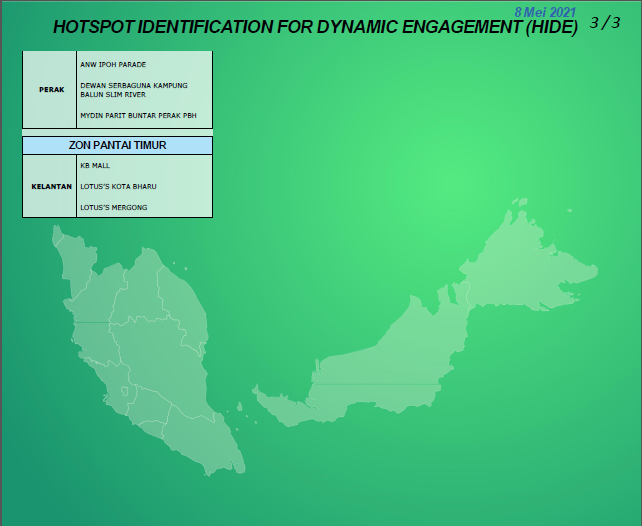Click the small island between the landmasses
The image size is (642, 526).
pos(240,405)
